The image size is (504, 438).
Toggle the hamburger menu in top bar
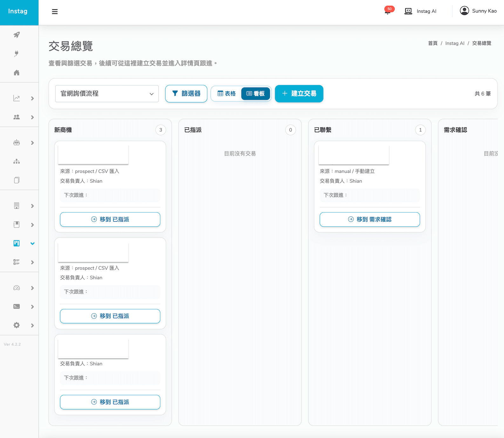[55, 11]
